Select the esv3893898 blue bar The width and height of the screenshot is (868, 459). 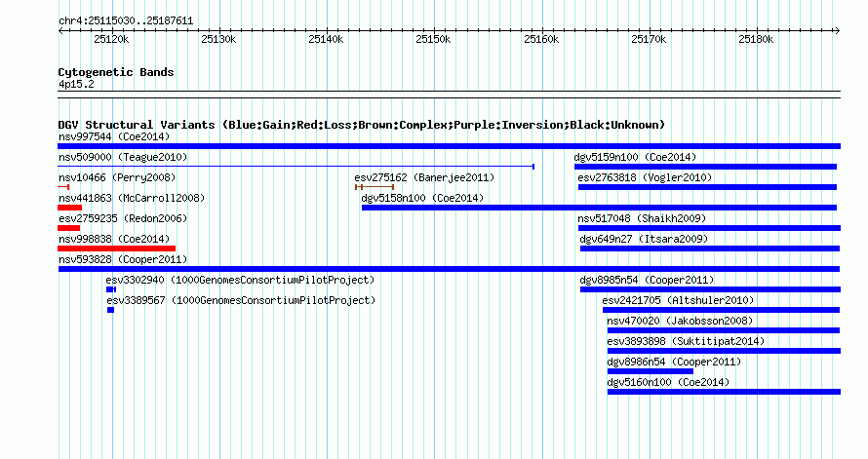(724, 351)
